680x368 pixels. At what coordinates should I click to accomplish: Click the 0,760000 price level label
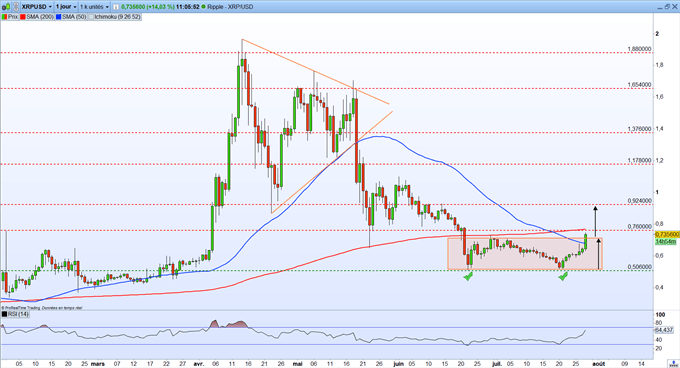(x=639, y=226)
